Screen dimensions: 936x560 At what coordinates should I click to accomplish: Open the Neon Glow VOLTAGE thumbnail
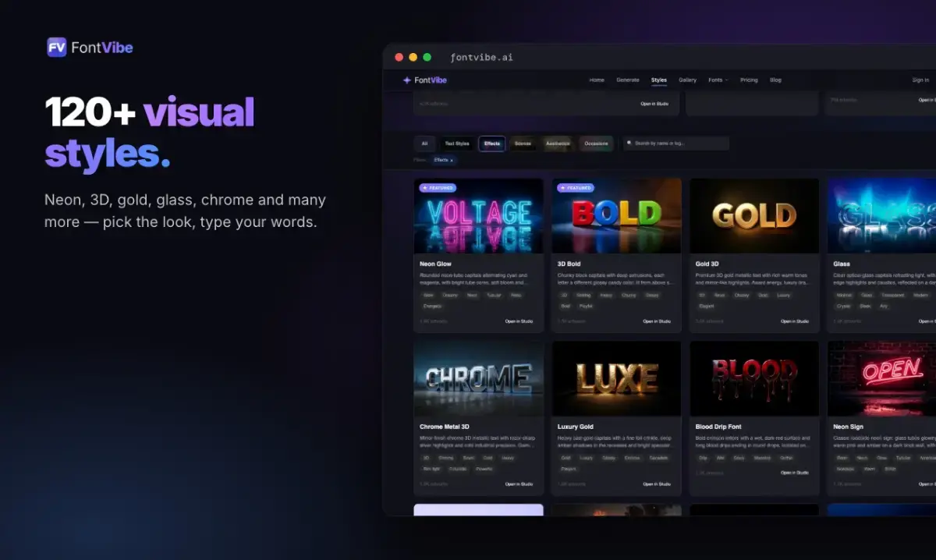coord(479,216)
